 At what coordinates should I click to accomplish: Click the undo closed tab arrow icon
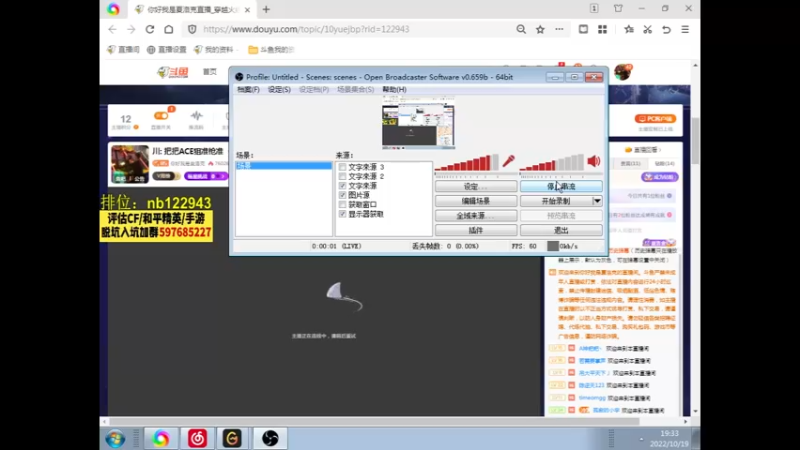point(666,29)
